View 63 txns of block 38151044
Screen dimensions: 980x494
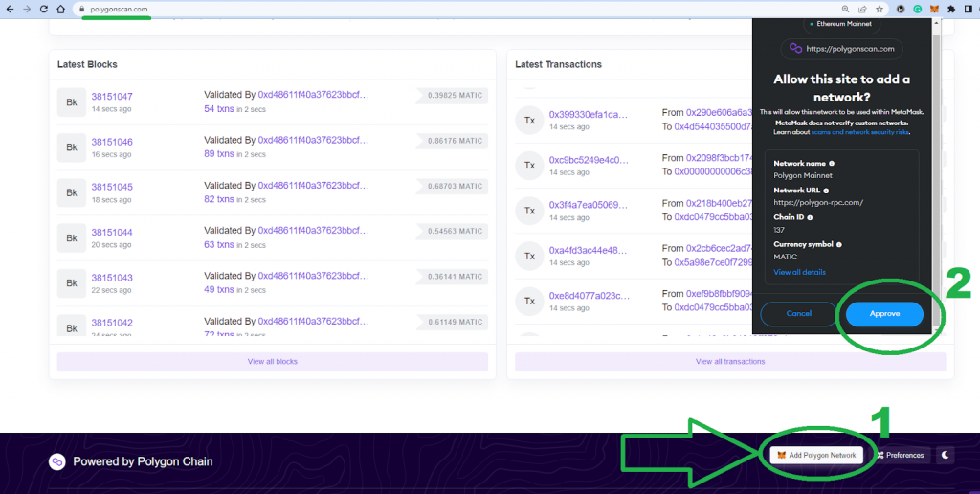click(x=219, y=244)
